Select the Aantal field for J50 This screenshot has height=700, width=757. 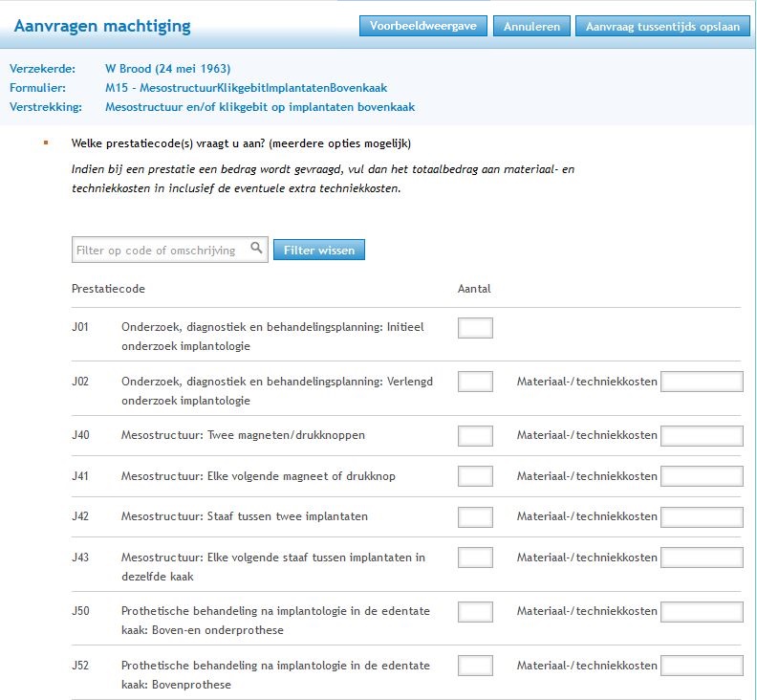click(x=475, y=612)
